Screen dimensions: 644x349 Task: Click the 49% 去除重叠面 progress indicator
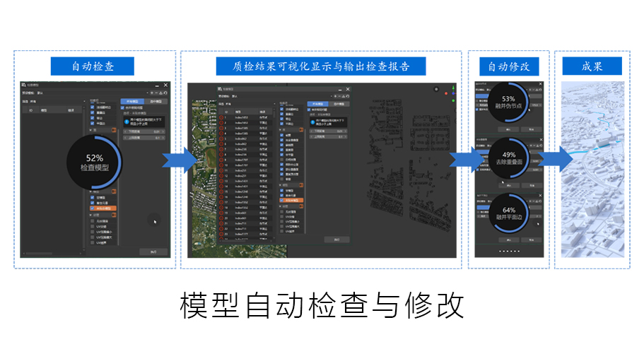click(508, 158)
